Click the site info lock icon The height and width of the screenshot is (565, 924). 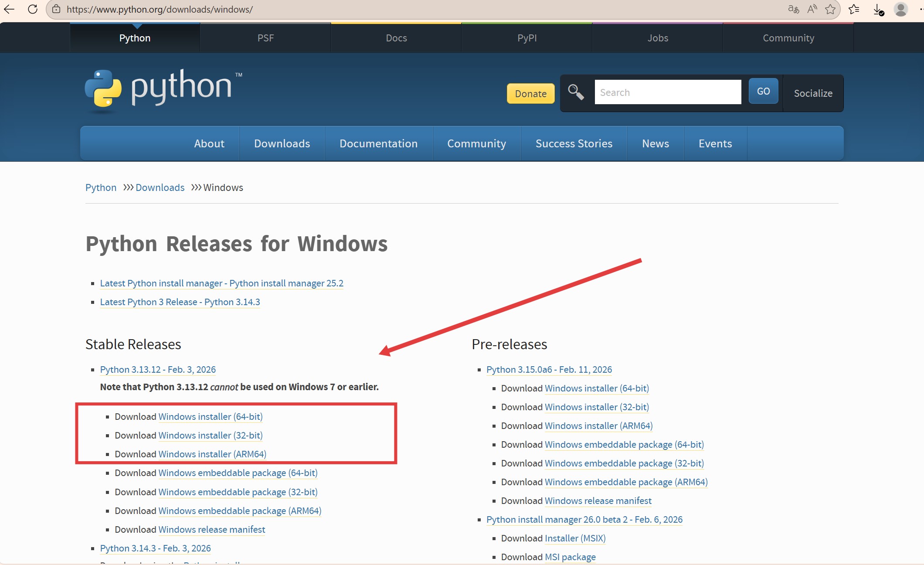point(56,9)
